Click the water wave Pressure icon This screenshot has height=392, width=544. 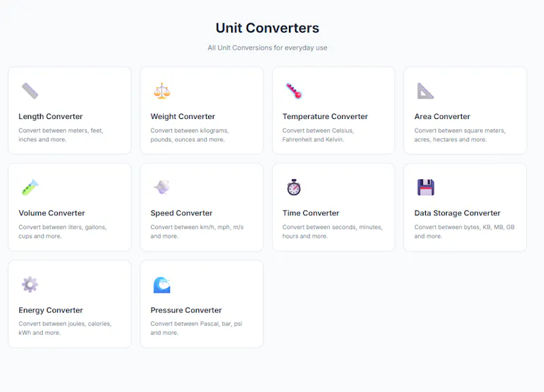pos(162,285)
